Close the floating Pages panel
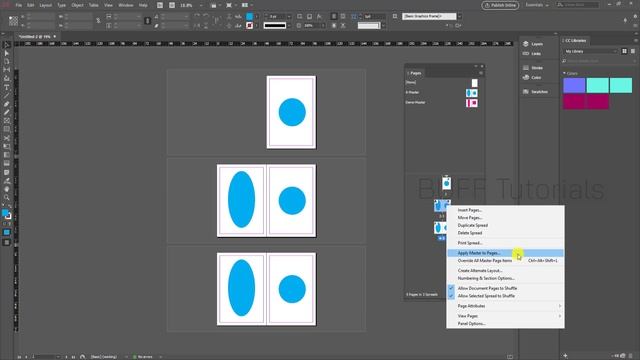This screenshot has width=640, height=360. (482, 66)
